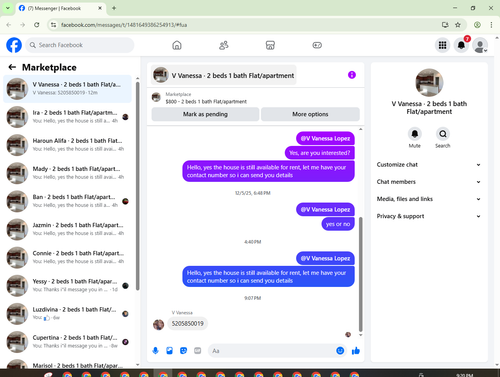Open the Luzdivina conversation

coord(67,314)
